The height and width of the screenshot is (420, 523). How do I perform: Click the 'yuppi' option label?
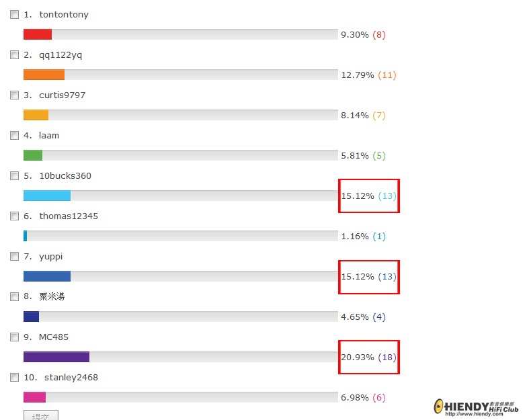(51, 257)
